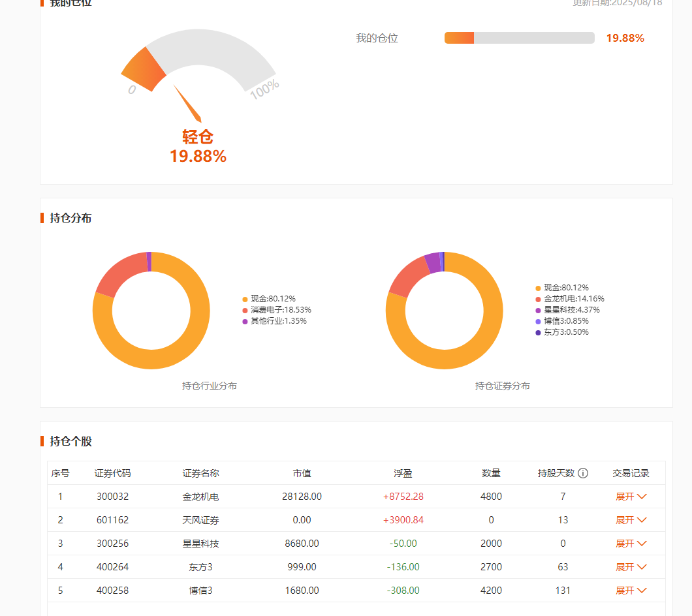The image size is (692, 616).
Task: Click market value 8680.00
Action: pos(302,543)
